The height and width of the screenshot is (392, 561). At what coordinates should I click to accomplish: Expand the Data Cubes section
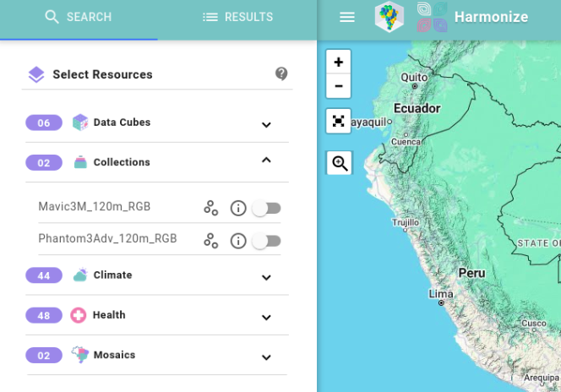[266, 125]
